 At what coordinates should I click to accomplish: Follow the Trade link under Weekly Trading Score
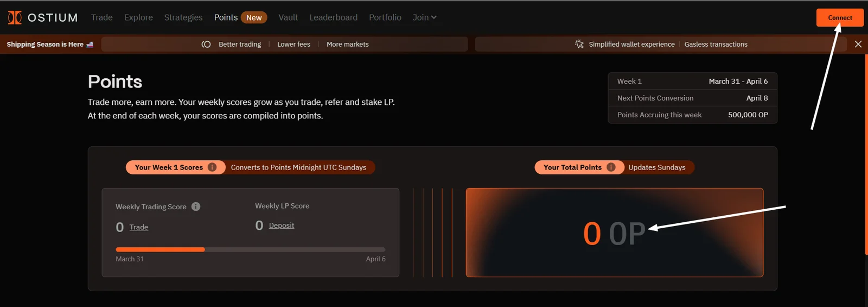[x=139, y=227]
